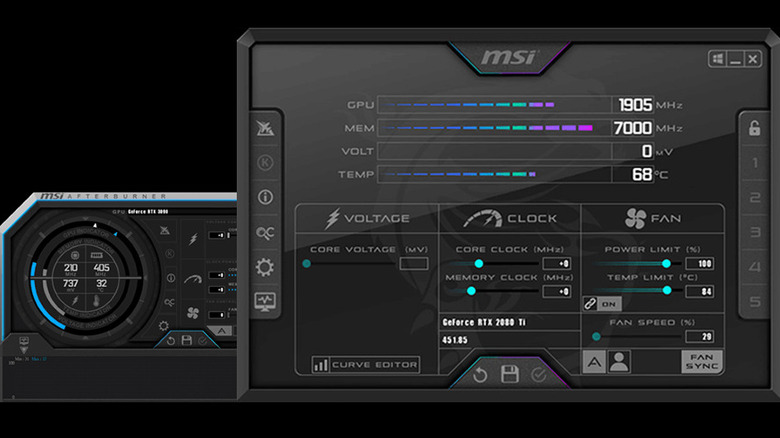780x438 pixels.
Task: Toggle user defined fan control icon
Action: (619, 362)
